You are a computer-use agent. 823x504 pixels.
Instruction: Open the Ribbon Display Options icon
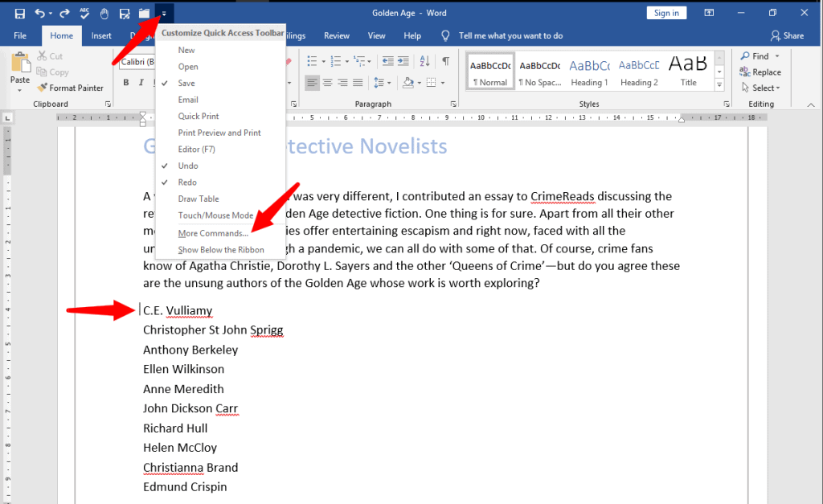pos(709,13)
